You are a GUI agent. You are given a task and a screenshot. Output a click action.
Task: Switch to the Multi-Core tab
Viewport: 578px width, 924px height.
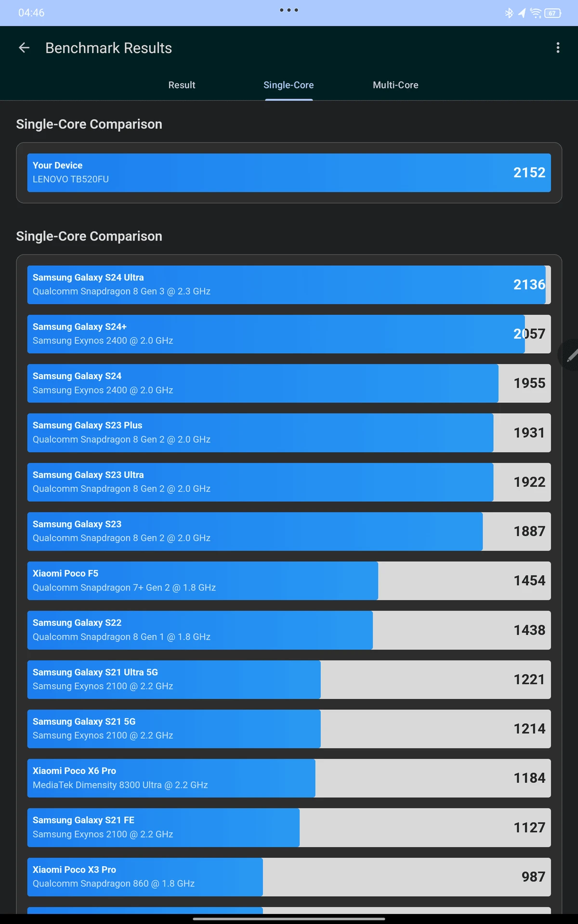(x=395, y=85)
